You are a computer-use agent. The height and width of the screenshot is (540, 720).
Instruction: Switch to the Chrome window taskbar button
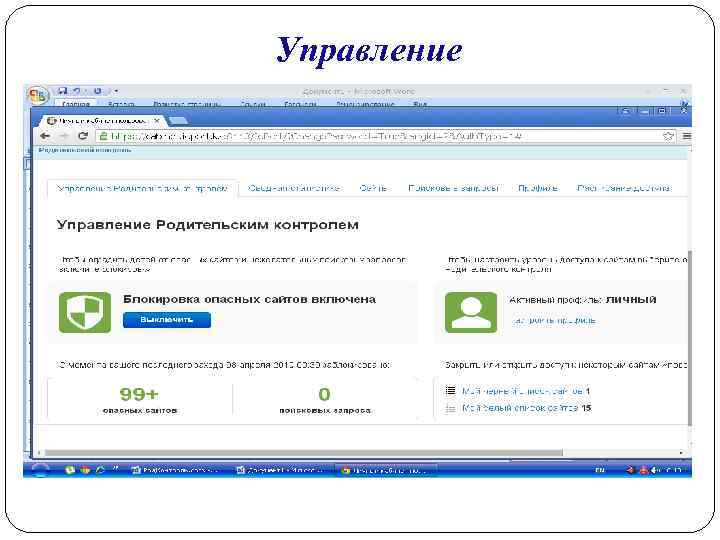385,470
